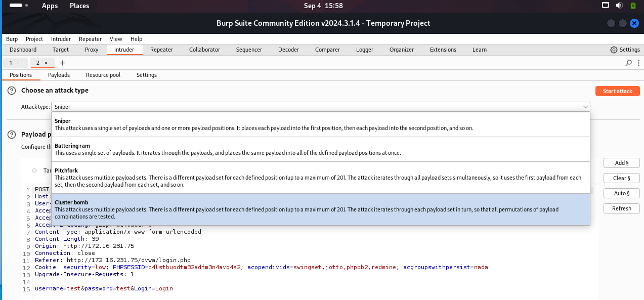Image resolution: width=644 pixels, height=300 pixels.
Task: Switch to the Repeater main tab
Action: (x=162, y=50)
